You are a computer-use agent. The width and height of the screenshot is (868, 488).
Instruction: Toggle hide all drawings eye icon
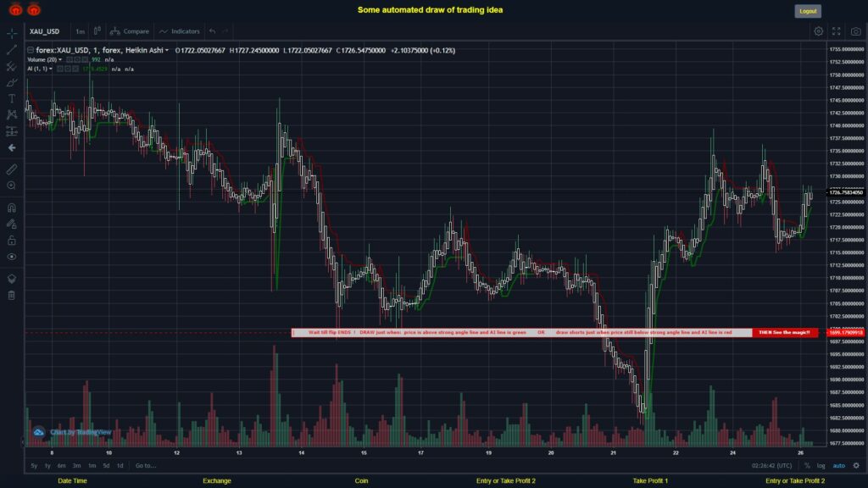pos(12,257)
